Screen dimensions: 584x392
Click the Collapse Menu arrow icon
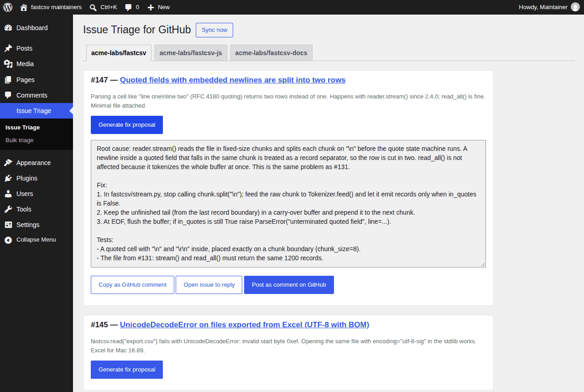pyautogui.click(x=8, y=240)
